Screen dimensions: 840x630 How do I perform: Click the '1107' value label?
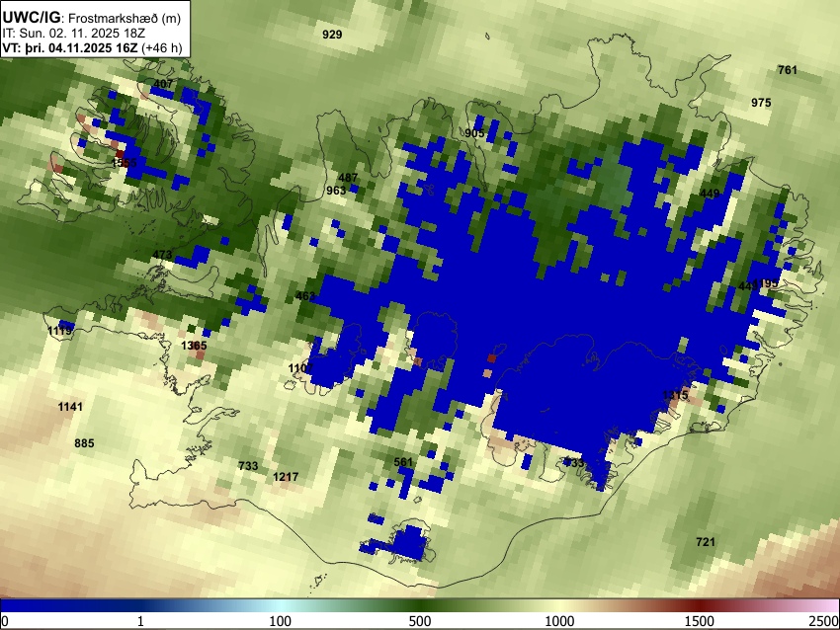tap(300, 368)
